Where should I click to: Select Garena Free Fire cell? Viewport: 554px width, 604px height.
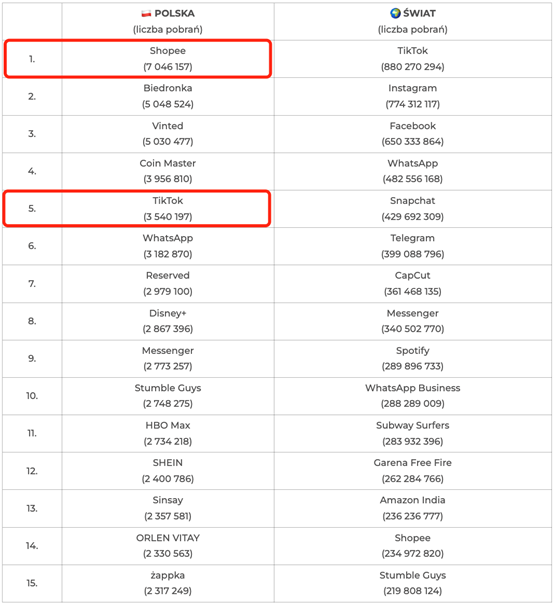pyautogui.click(x=413, y=470)
